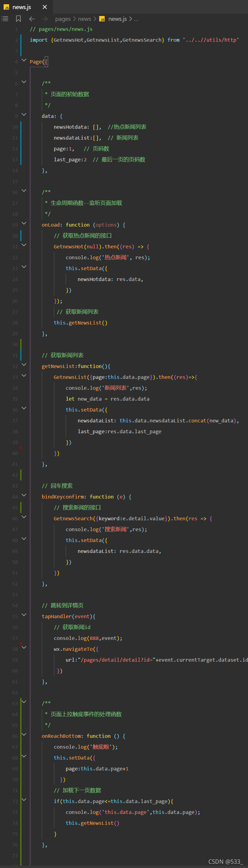
Task: Click the url:"/pages/detail/detail?id=" line
Action: 157,660
